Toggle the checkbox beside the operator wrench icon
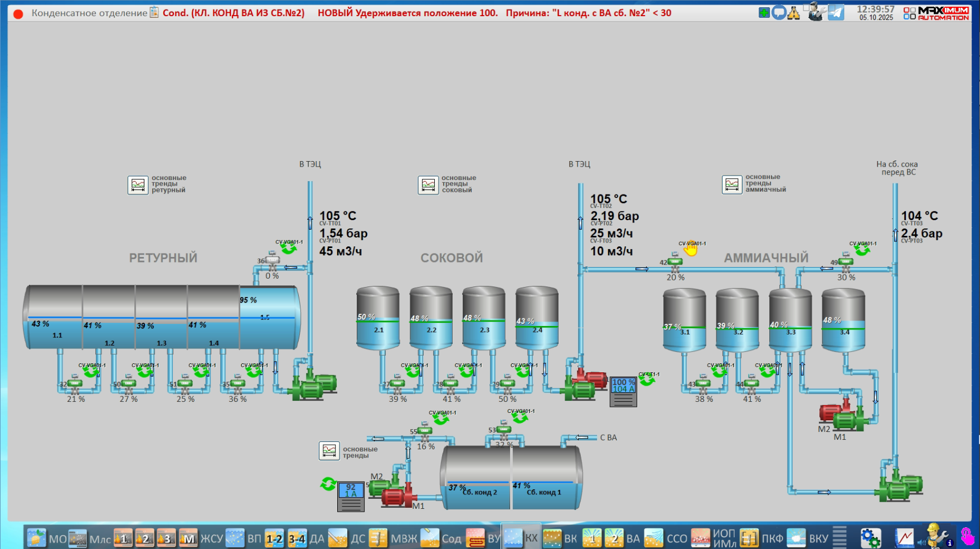Viewport: 980px width, 549px height. (x=806, y=7)
